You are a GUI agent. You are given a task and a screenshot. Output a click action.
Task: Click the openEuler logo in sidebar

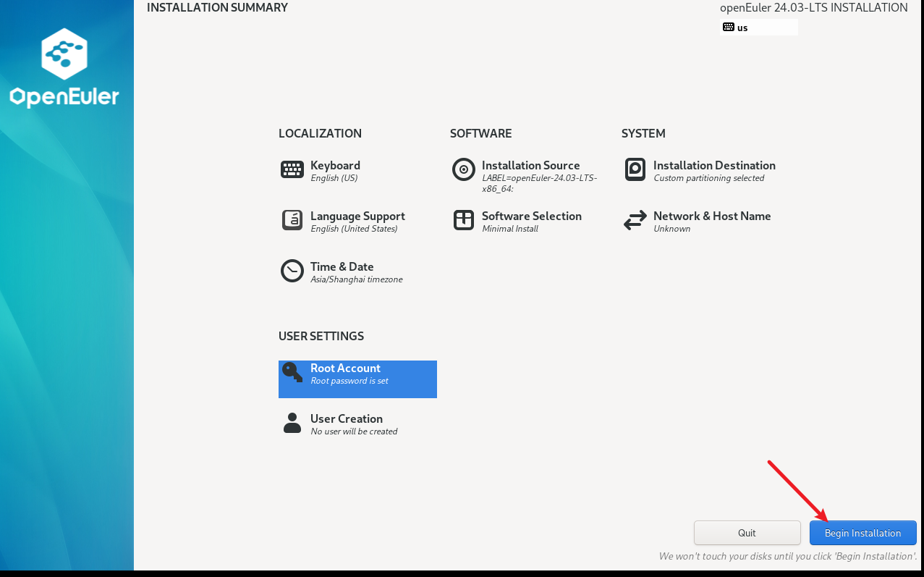(x=64, y=68)
